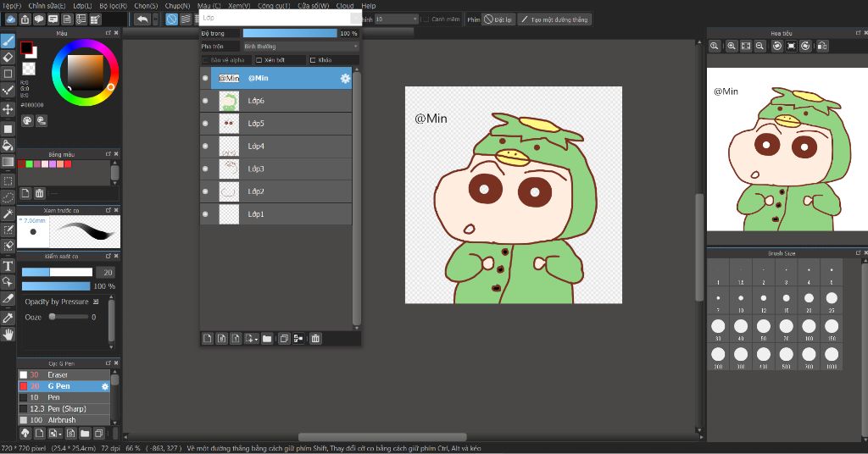868x454 pixels.
Task: Hide the @Min layer visibility dot
Action: [205, 79]
